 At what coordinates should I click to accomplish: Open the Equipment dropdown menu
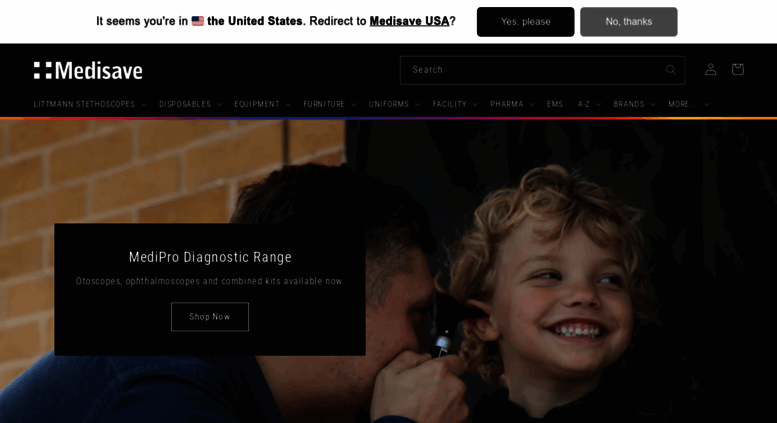(x=262, y=104)
